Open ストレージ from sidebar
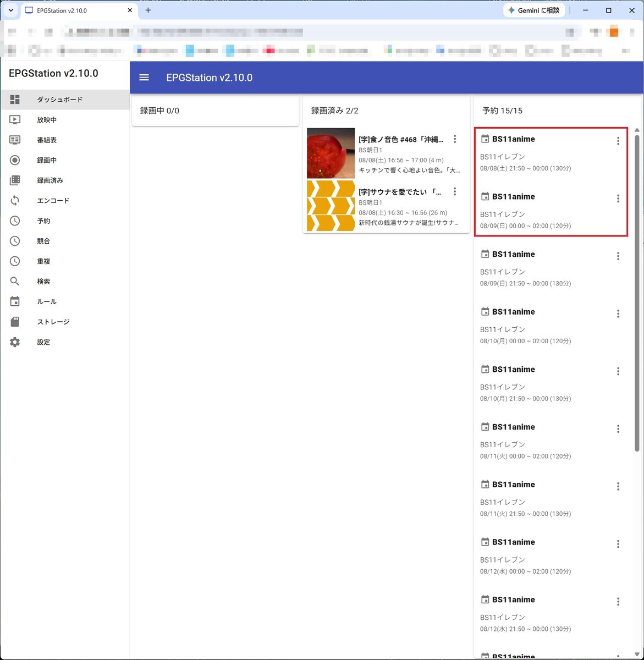 tap(65, 322)
